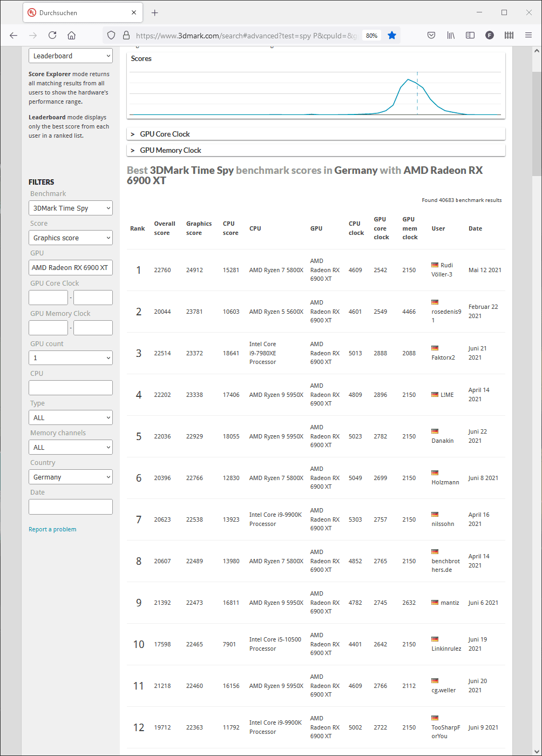The image size is (542, 756).
Task: Click the tracking protection shield icon
Action: coord(111,35)
